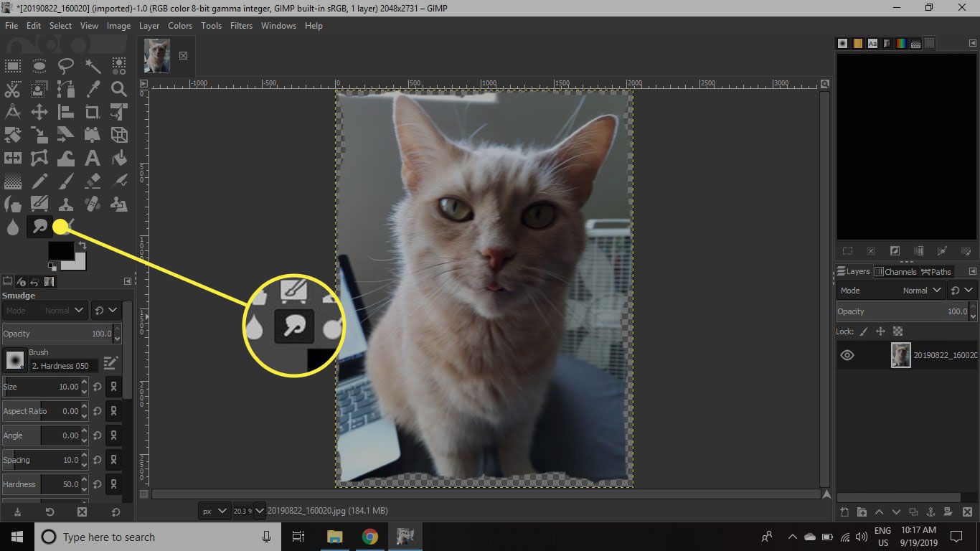
Task: Anchor the floating layer button
Action: pyautogui.click(x=930, y=512)
